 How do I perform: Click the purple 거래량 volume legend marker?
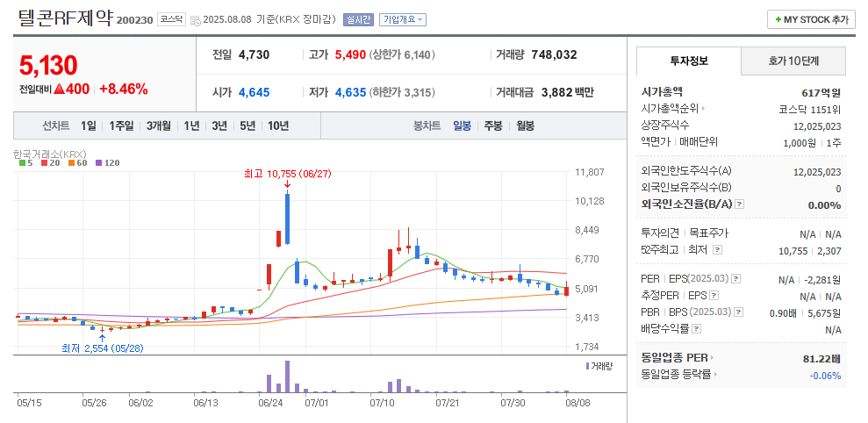click(587, 366)
